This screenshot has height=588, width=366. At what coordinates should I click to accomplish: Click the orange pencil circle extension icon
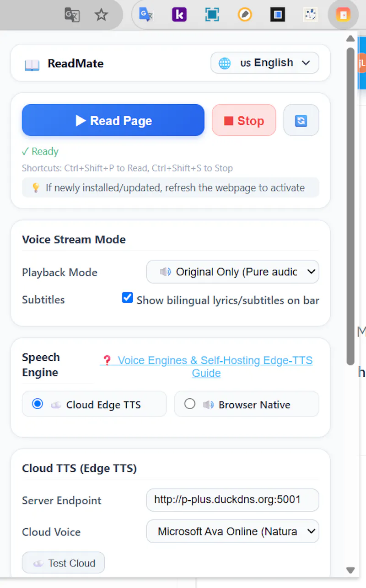click(x=245, y=15)
